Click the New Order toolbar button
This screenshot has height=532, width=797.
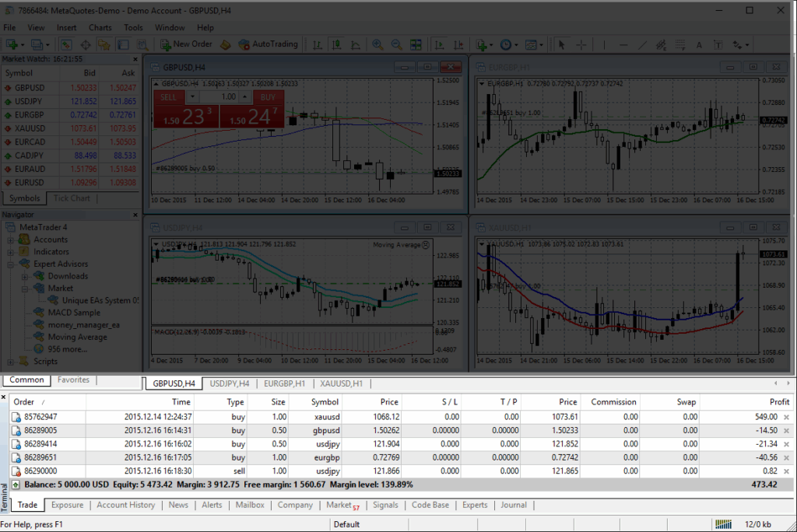click(185, 44)
